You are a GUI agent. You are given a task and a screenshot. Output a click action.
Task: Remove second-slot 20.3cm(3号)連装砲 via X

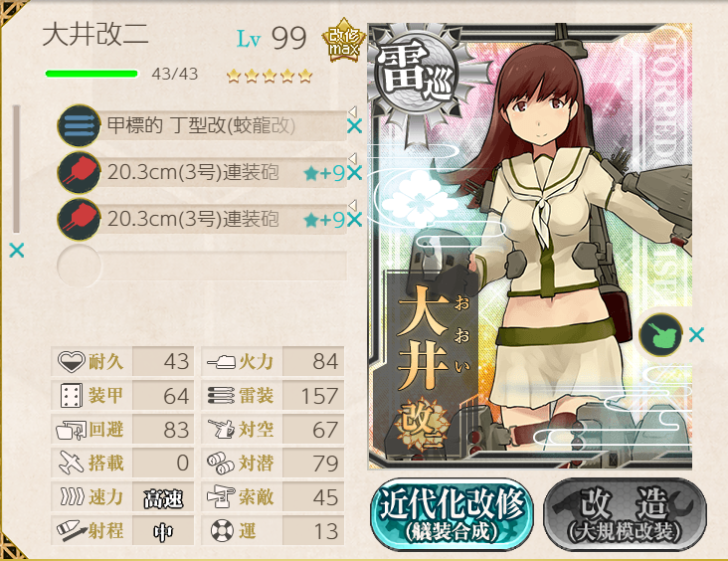(x=354, y=173)
